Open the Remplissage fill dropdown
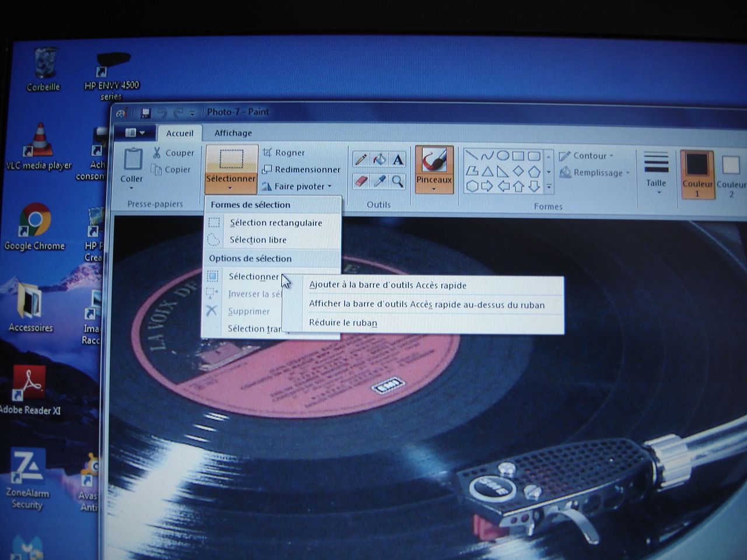The width and height of the screenshot is (747, 560). click(x=595, y=173)
